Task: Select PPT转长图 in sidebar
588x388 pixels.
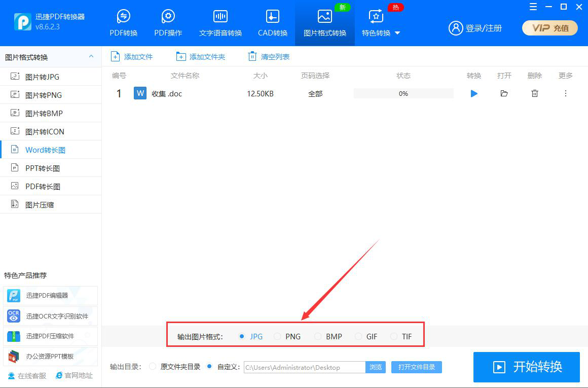Action: pos(51,168)
